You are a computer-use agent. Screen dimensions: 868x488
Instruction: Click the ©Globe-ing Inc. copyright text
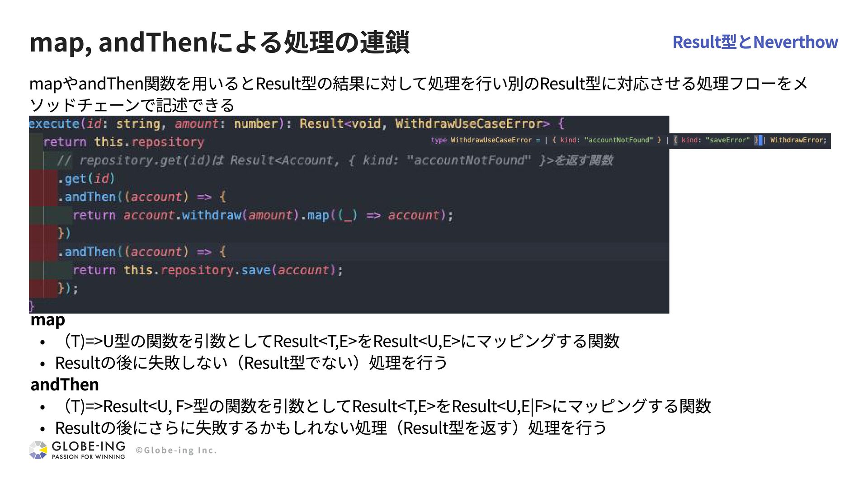coord(176,450)
